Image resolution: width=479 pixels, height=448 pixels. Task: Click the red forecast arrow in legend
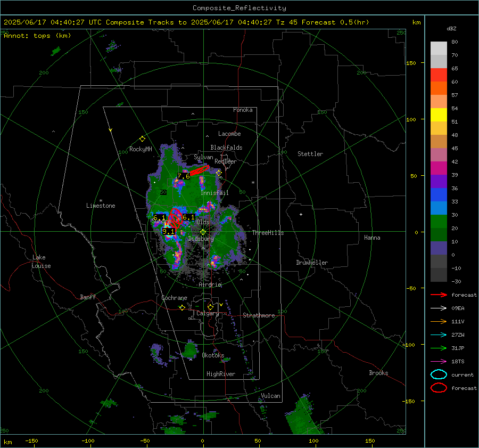(x=439, y=295)
